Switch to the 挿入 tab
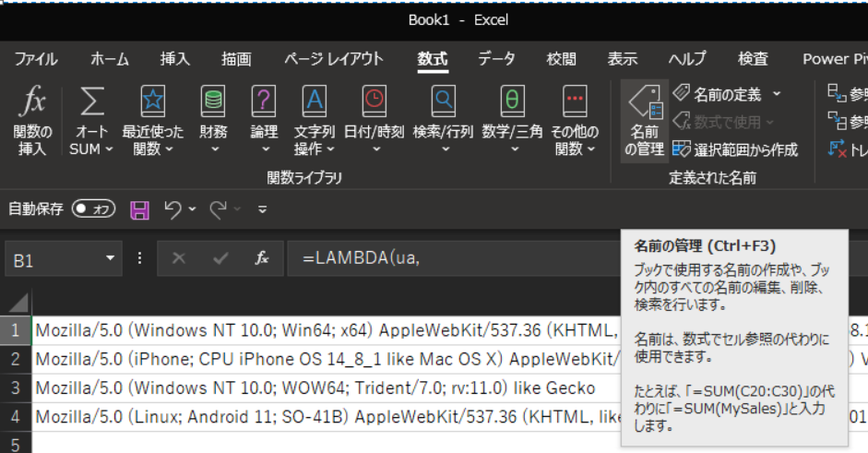868x453 pixels. 175,59
